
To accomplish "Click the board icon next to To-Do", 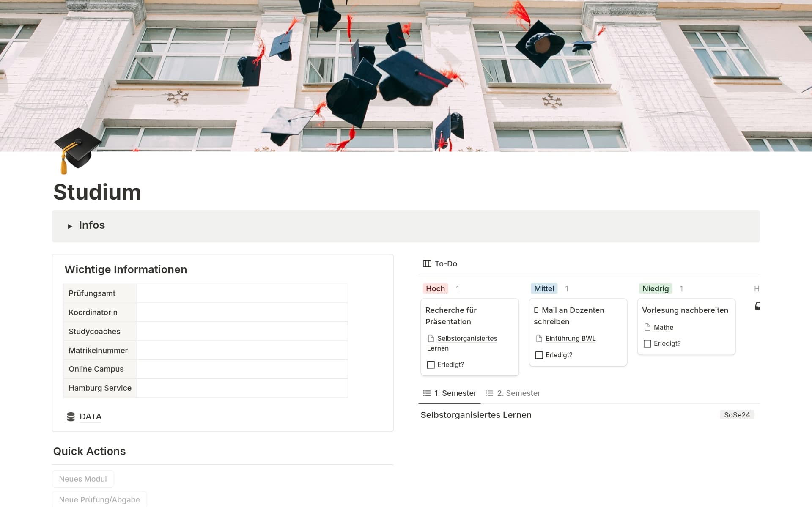I will pos(427,264).
